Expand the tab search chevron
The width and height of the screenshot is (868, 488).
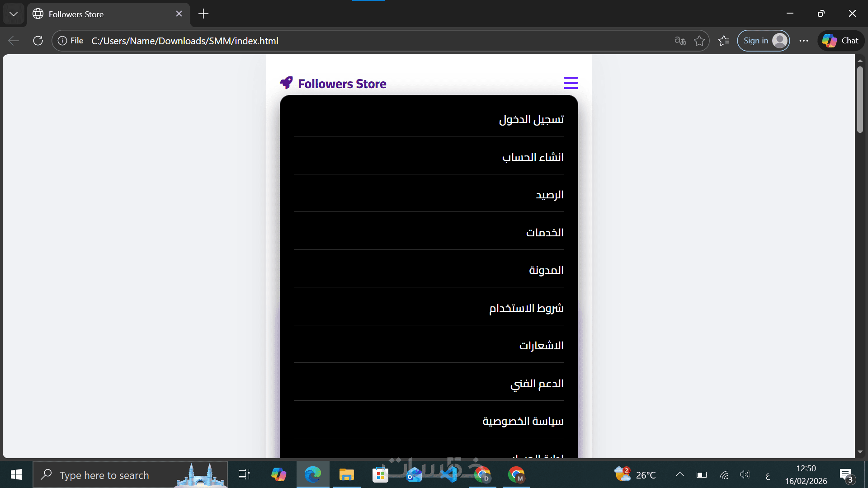tap(14, 14)
